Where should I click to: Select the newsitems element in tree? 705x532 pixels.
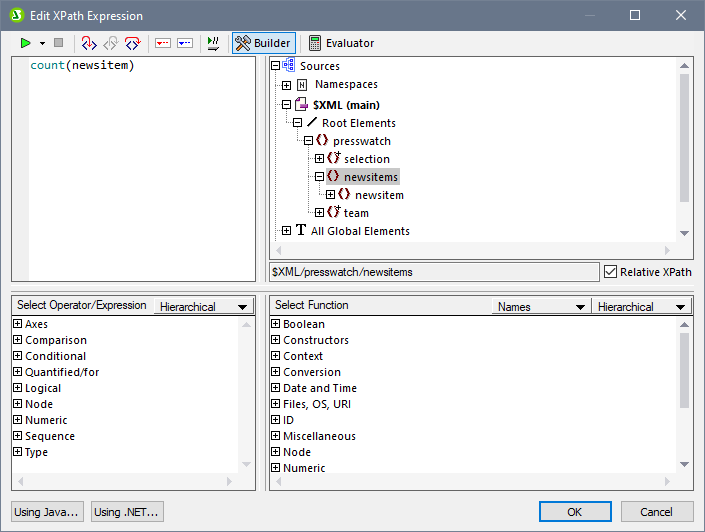coord(370,177)
